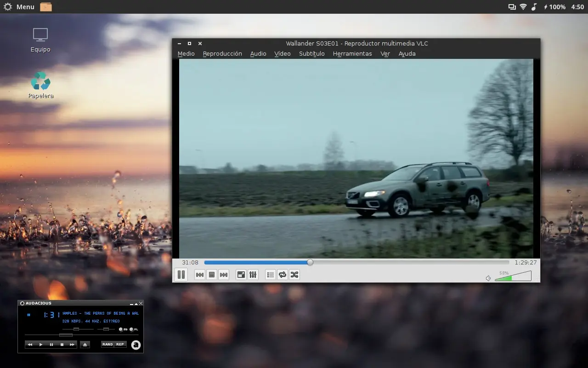Open the Wi-Fi network tray icon
Image resolution: width=588 pixels, height=368 pixels.
pos(523,7)
